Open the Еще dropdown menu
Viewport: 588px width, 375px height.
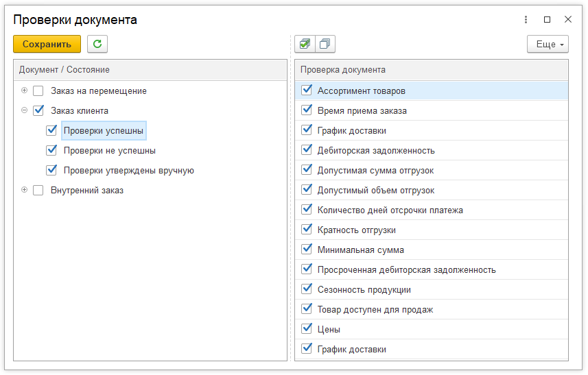[x=548, y=44]
